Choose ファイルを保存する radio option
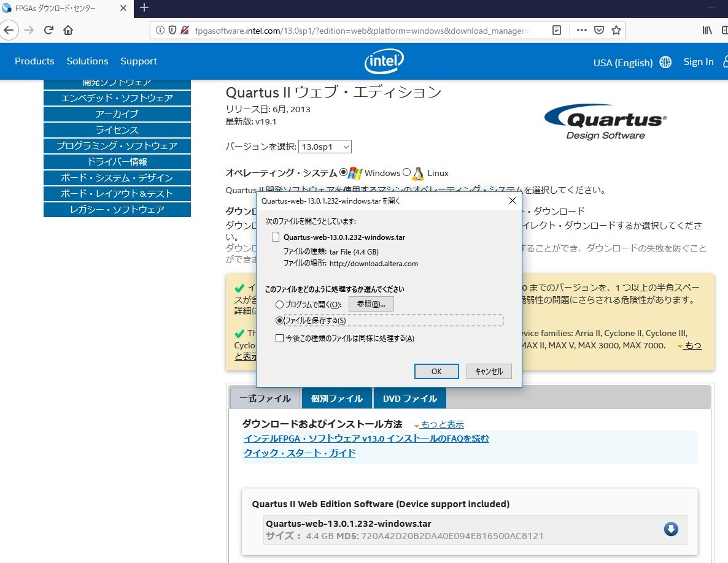Screen dimensions: 728x563 [x=279, y=321]
